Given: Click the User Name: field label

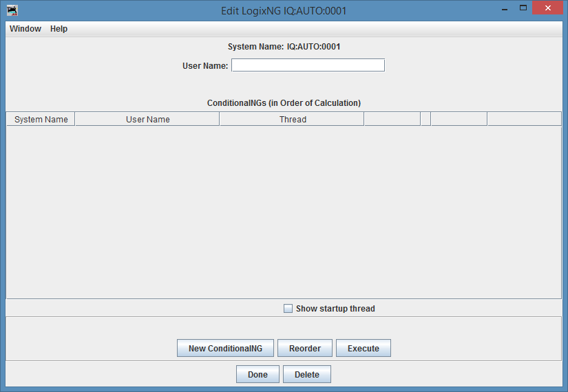Looking at the screenshot, I should [205, 66].
